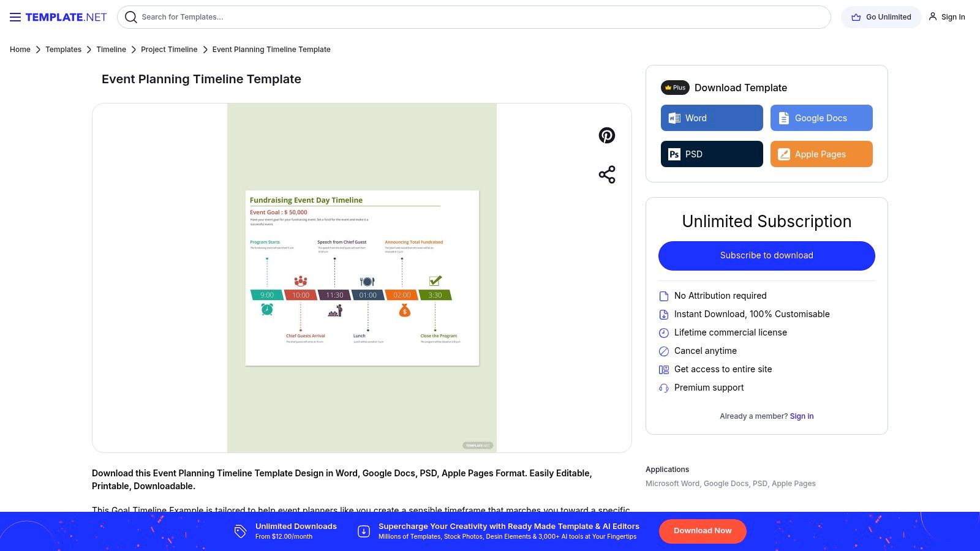980x551 pixels.
Task: Click the share icon
Action: pyautogui.click(x=607, y=174)
